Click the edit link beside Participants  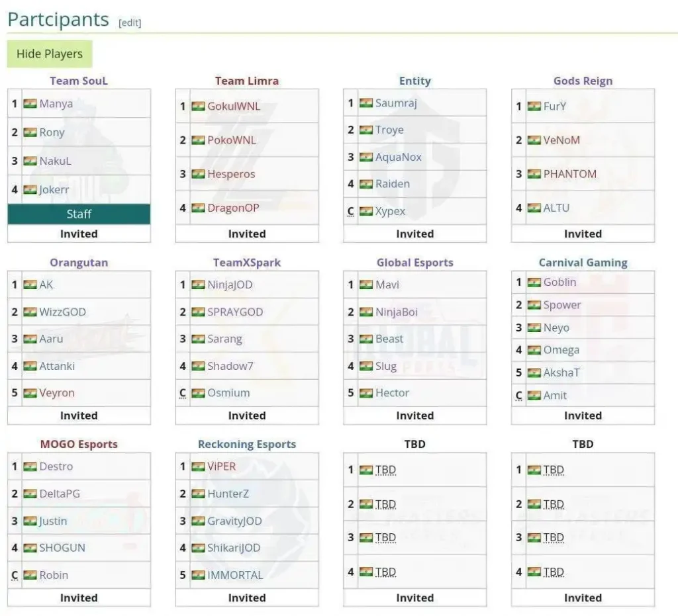[x=130, y=22]
